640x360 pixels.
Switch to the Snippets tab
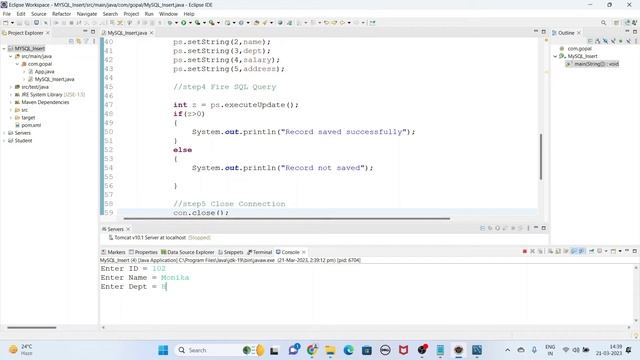tap(231, 252)
